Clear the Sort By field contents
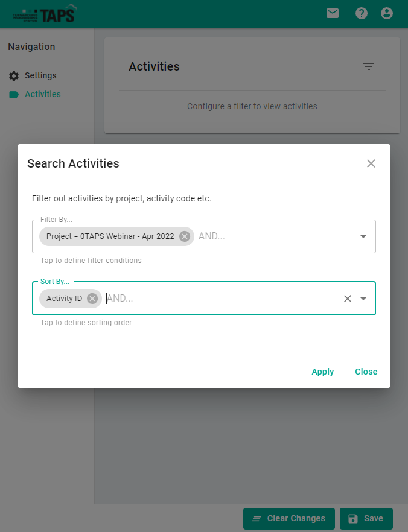The width and height of the screenshot is (408, 532). (348, 298)
